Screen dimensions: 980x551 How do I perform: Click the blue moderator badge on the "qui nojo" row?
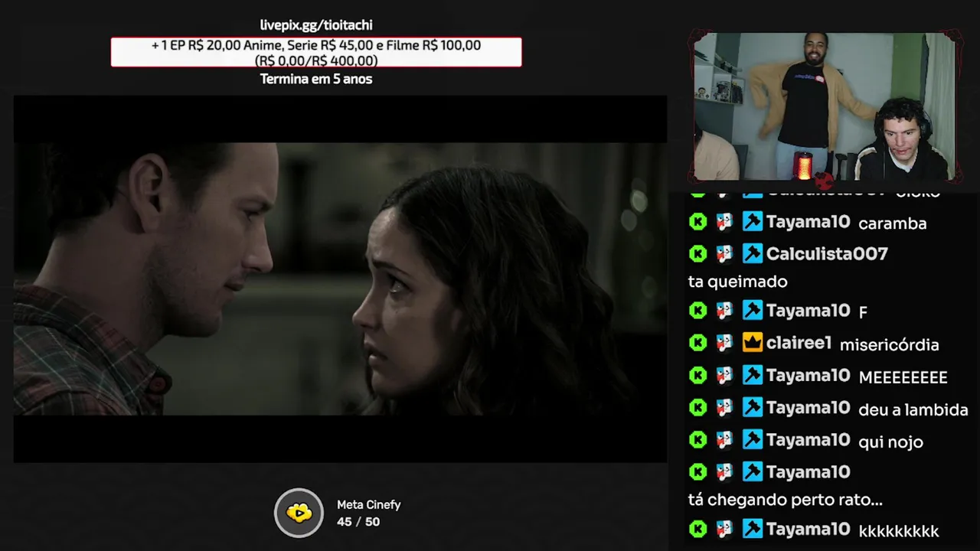tap(753, 440)
